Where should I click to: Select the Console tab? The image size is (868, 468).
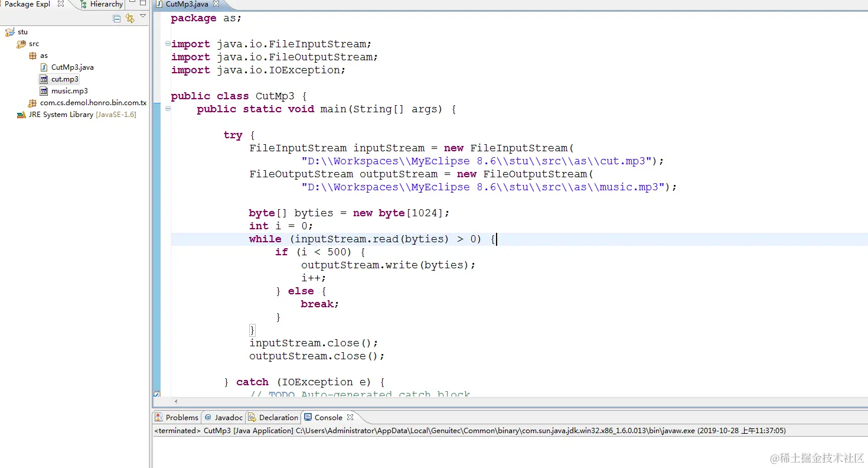(x=328, y=417)
